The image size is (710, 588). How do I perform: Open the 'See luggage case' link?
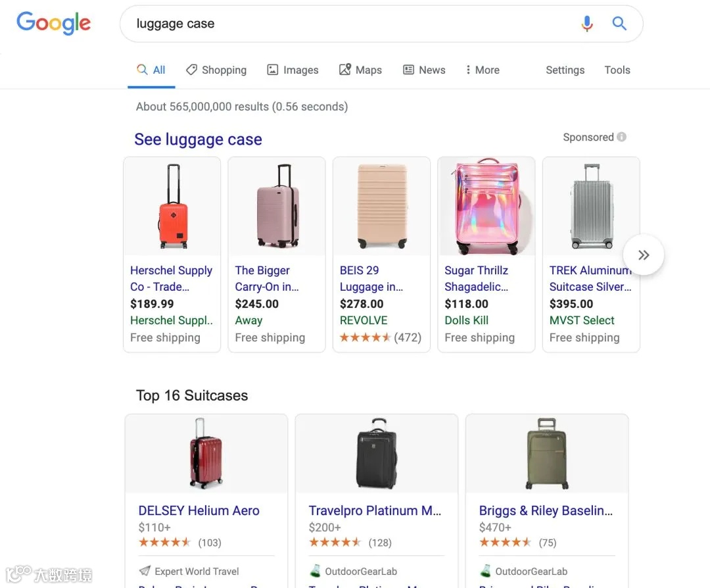click(x=198, y=139)
